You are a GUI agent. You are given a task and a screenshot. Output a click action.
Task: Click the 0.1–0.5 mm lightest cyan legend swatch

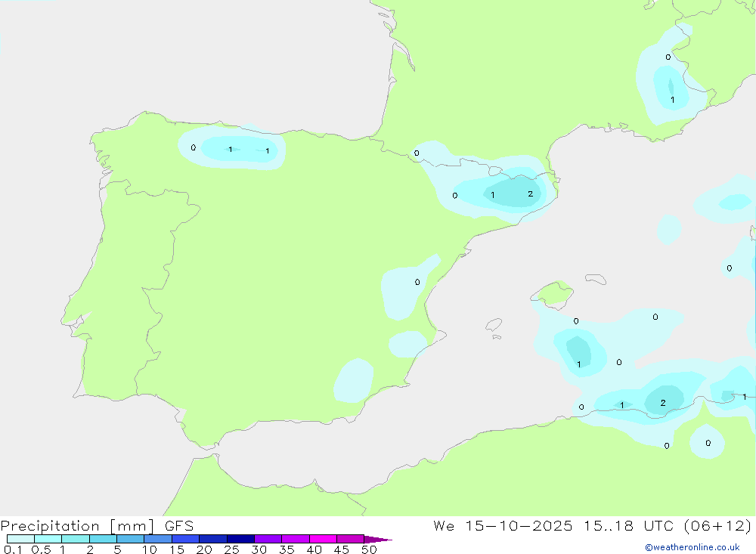pos(20,539)
